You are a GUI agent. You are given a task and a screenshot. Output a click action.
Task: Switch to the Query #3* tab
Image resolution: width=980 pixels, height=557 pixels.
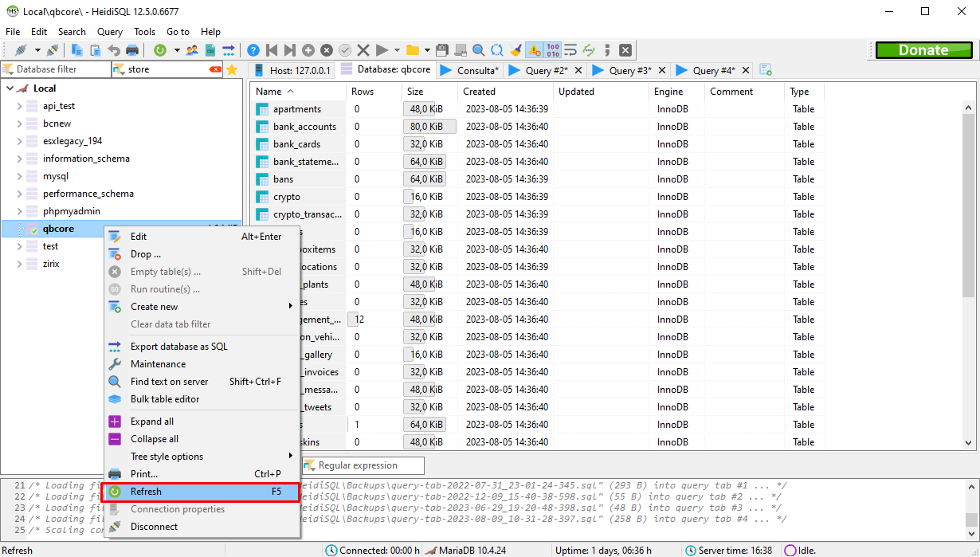(629, 70)
